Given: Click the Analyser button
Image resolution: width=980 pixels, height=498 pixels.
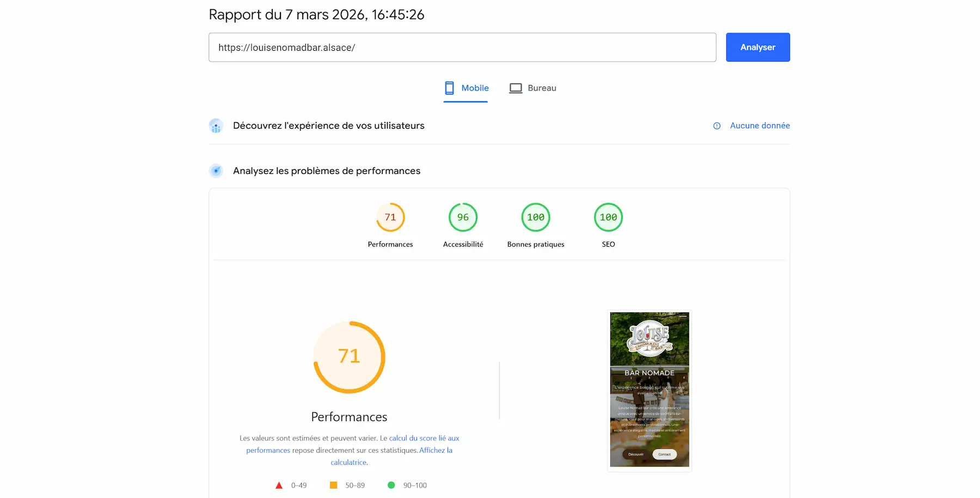Looking at the screenshot, I should coord(757,47).
